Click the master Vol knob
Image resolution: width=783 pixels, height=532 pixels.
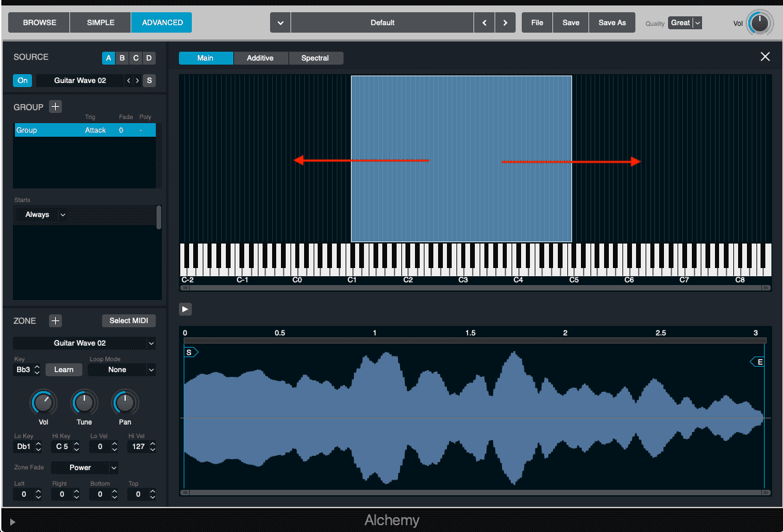759,23
